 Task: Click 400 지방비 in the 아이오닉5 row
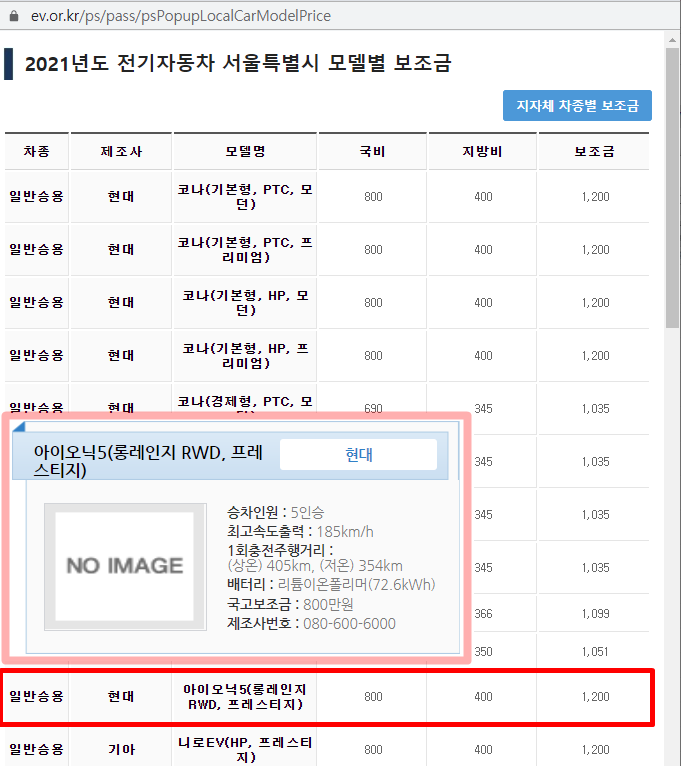tap(483, 697)
